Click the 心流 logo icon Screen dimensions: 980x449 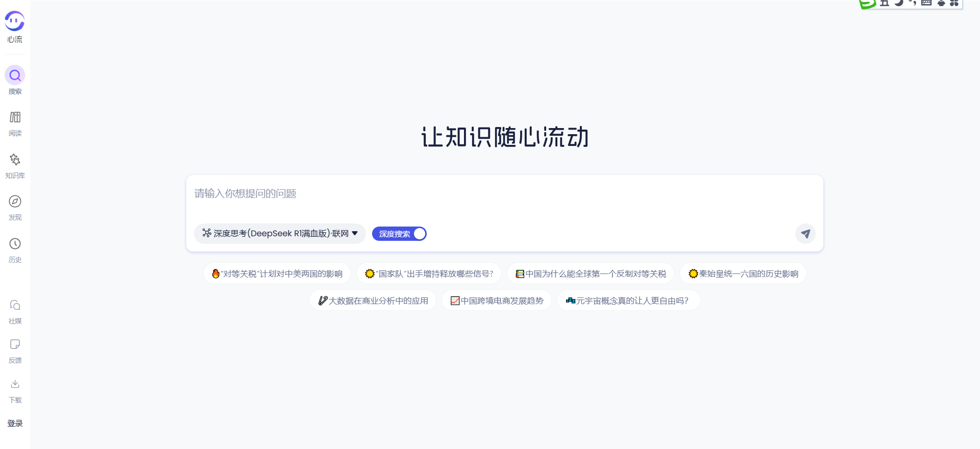point(15,21)
